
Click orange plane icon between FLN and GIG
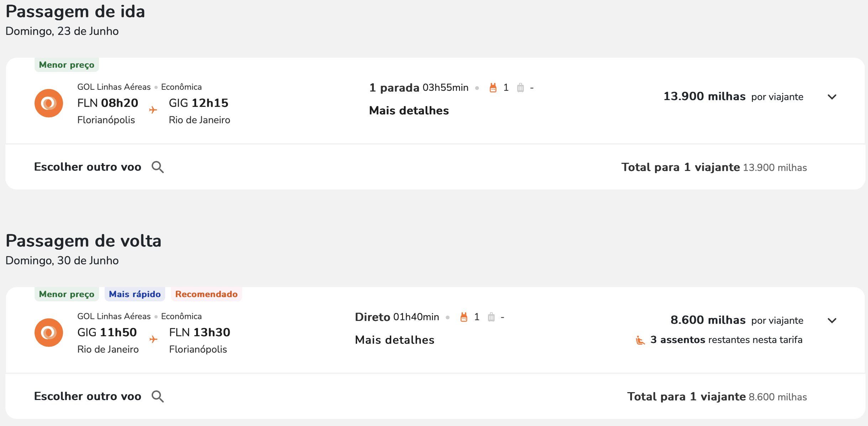[x=153, y=110]
